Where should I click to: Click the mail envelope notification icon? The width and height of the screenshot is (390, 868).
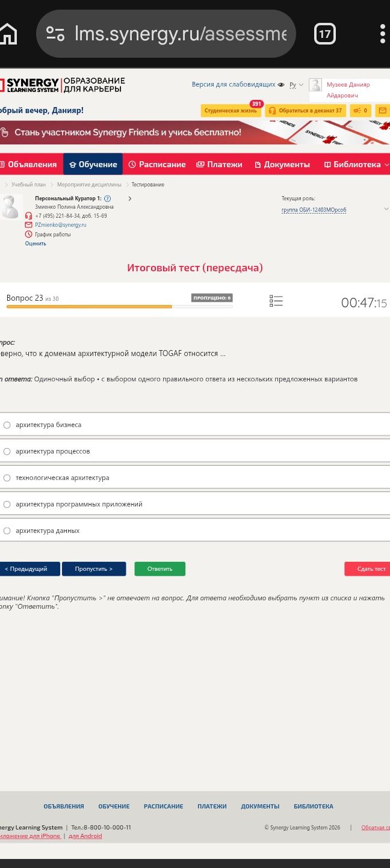382,111
